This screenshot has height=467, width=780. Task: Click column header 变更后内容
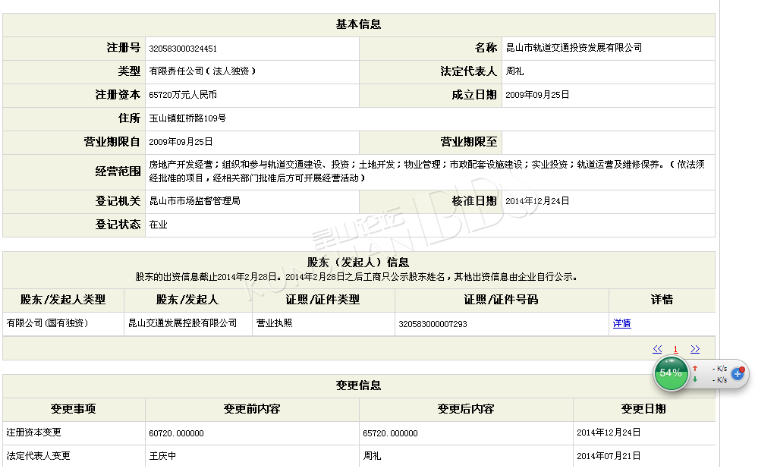[x=466, y=409]
